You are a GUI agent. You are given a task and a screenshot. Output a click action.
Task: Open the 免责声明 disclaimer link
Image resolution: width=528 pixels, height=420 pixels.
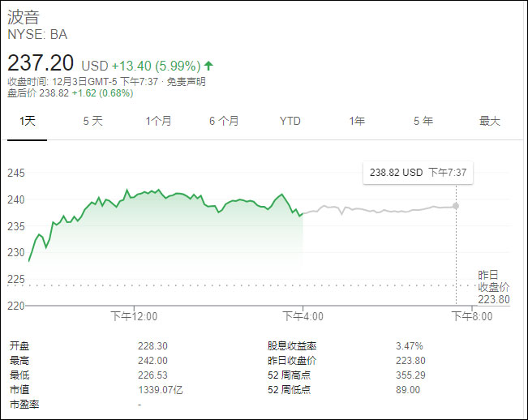click(x=188, y=81)
